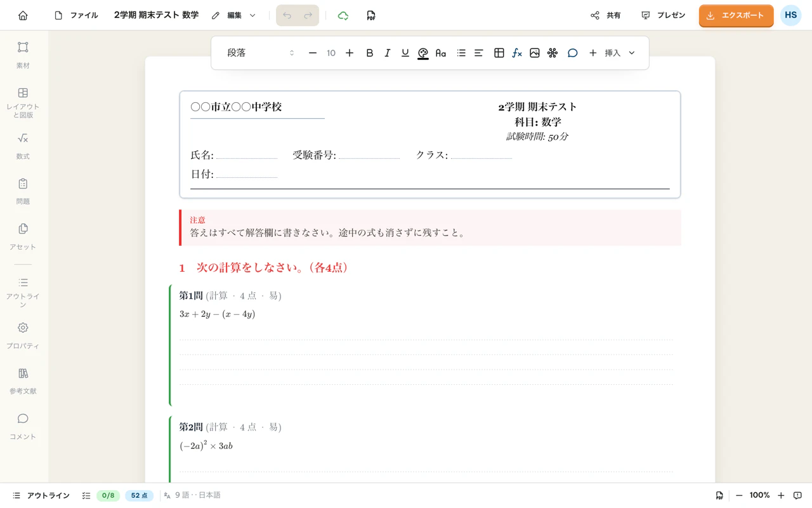812x508 pixels.
Task: Open the 段落 style dropdown
Action: [x=260, y=53]
